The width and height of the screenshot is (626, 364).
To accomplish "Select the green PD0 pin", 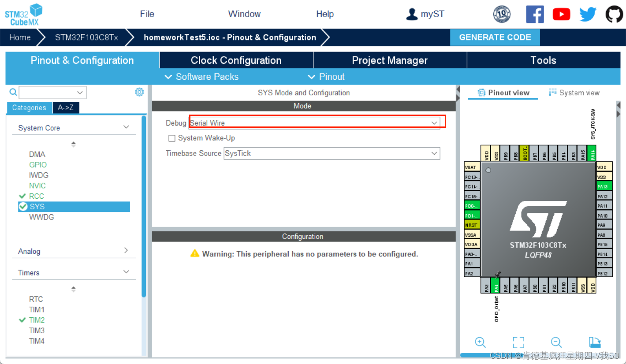I will coord(472,206).
